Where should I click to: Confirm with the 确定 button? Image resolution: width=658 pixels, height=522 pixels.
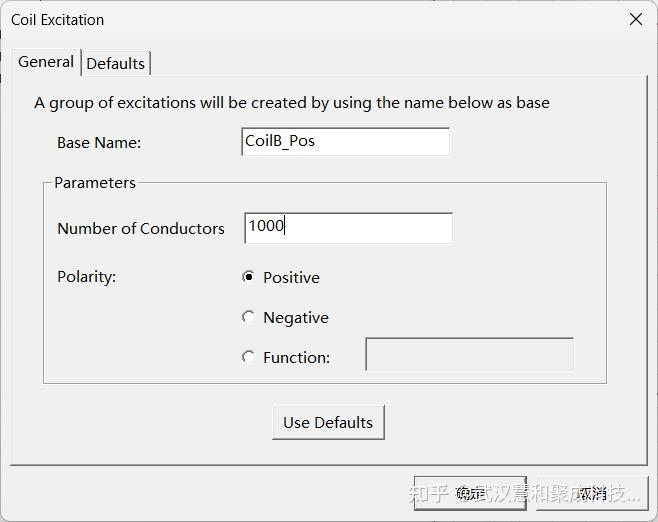[469, 493]
